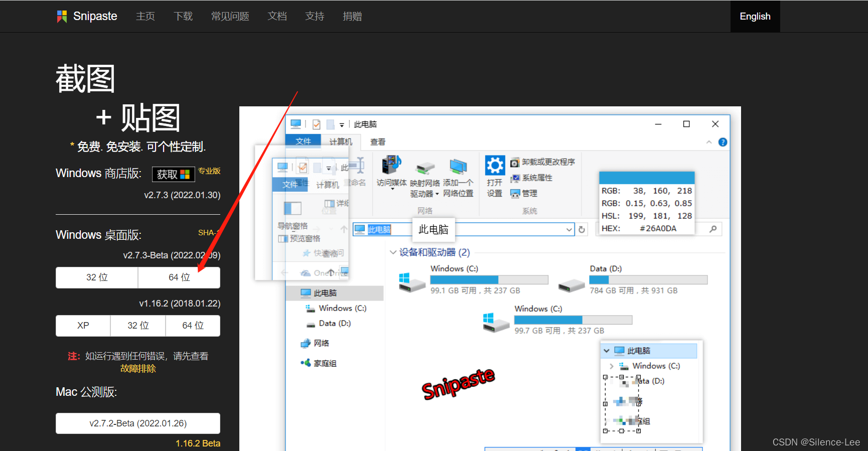Select Windows (C:) drive showing 99.7 GB free
The height and width of the screenshot is (451, 868).
[557, 320]
